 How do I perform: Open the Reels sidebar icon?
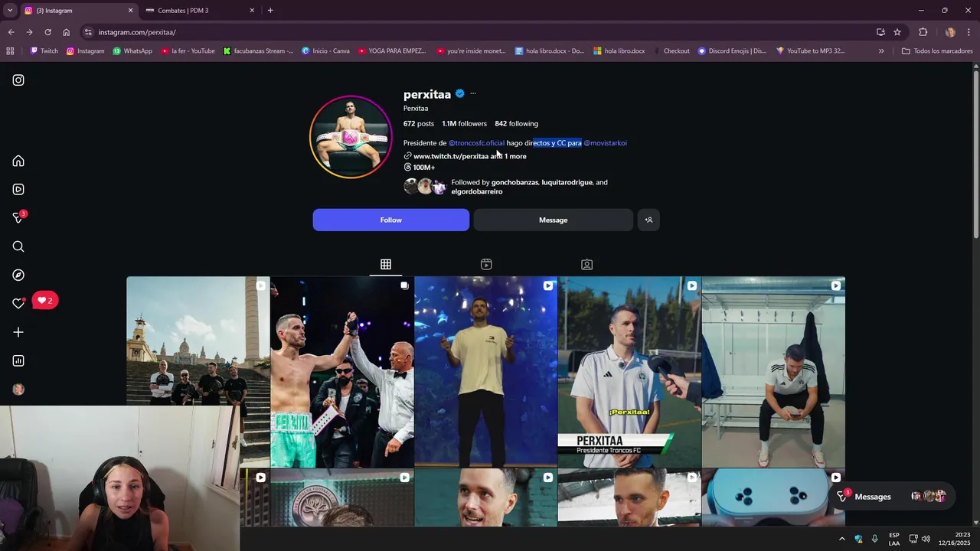(x=18, y=189)
